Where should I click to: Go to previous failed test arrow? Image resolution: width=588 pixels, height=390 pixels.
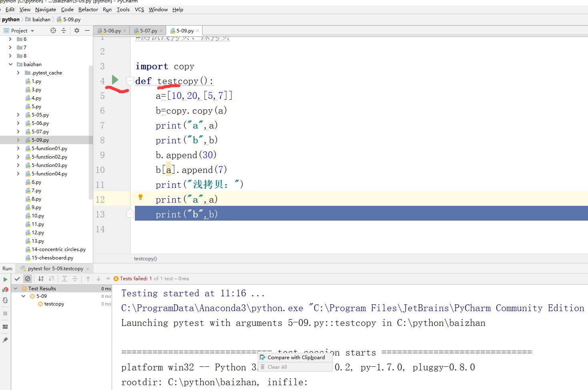pyautogui.click(x=88, y=279)
